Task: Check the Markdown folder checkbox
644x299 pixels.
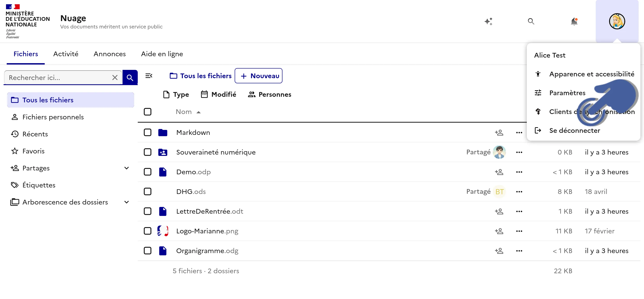Action: [x=148, y=132]
